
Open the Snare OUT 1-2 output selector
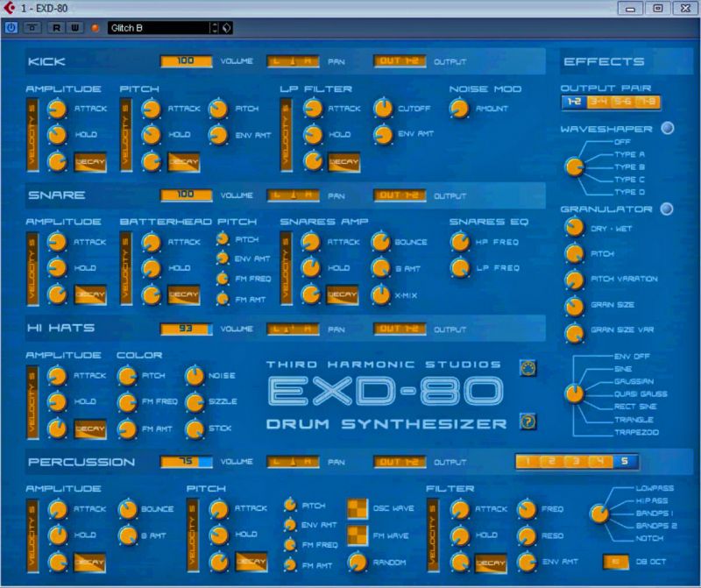(x=400, y=195)
